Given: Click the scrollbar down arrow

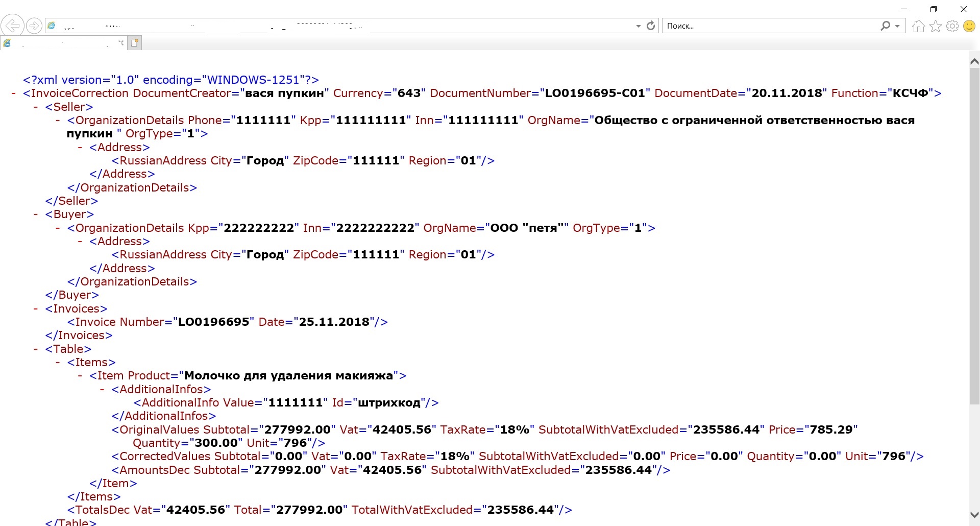Looking at the screenshot, I should click(x=974, y=515).
